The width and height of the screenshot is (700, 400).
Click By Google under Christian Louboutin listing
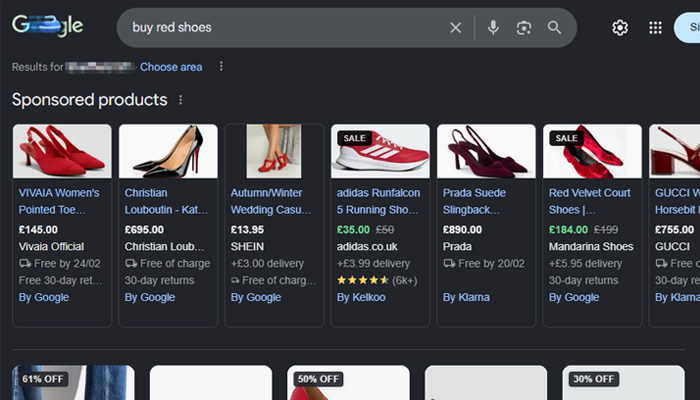(150, 297)
